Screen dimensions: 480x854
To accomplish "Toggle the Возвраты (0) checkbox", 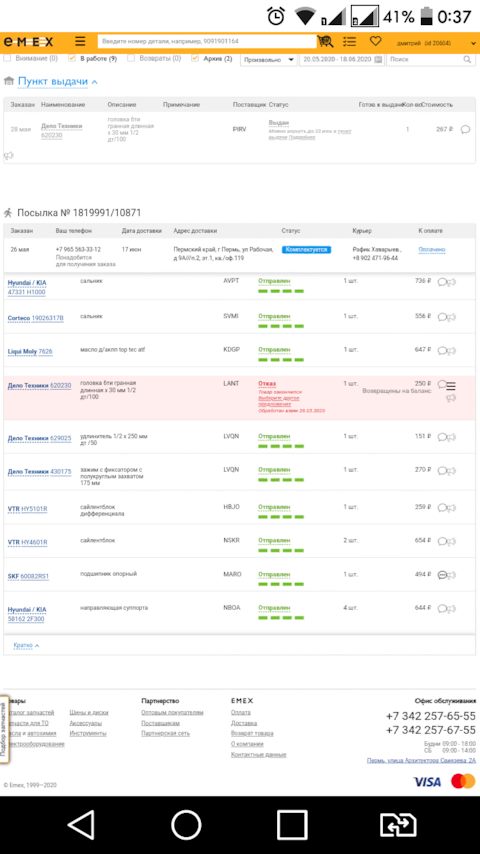I will pos(131,58).
